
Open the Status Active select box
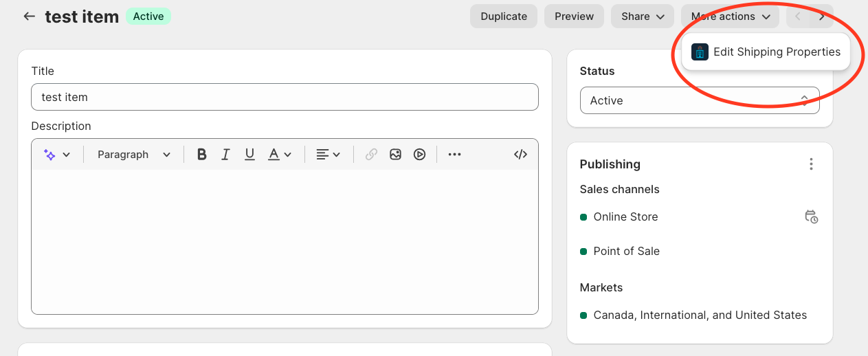click(699, 100)
